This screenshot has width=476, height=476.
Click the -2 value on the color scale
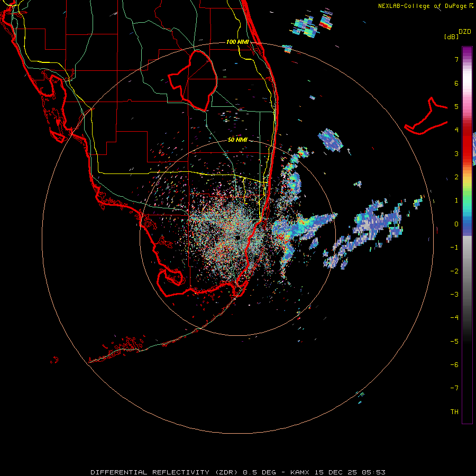[454, 271]
